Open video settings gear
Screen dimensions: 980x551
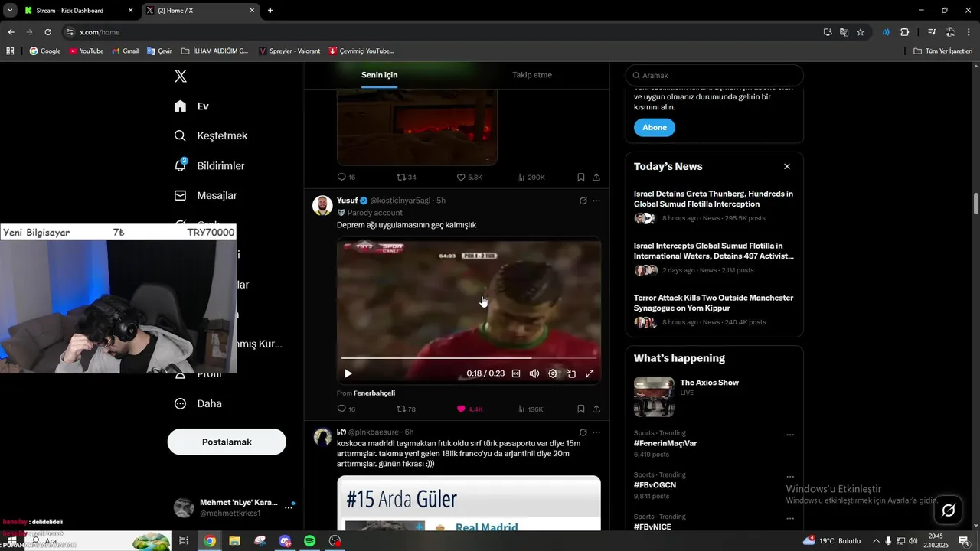click(553, 373)
